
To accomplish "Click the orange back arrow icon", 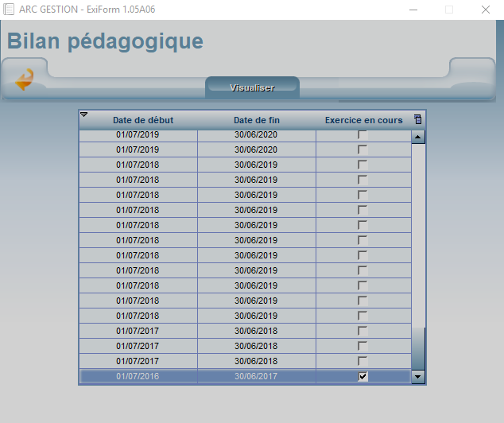I will 25,80.
